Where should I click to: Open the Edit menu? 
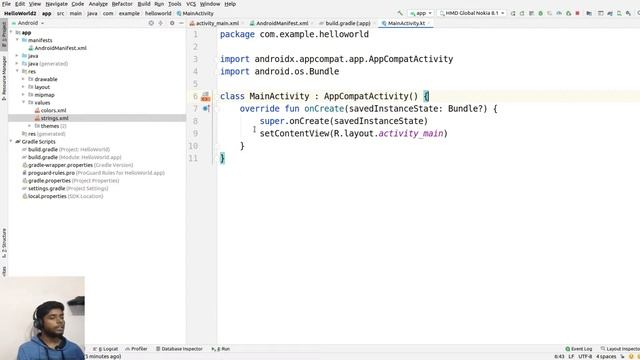(20, 4)
